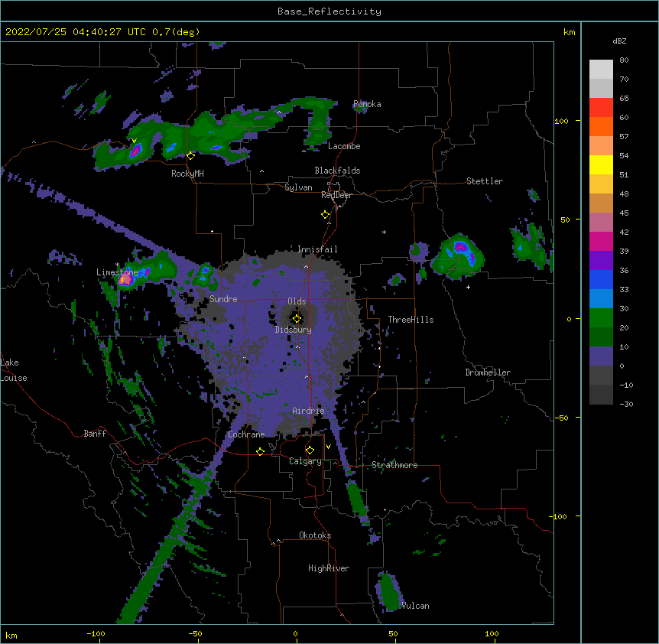Pick the bright green 20–30 dBZ legend swatch
The width and height of the screenshot is (659, 644).
coord(601,318)
